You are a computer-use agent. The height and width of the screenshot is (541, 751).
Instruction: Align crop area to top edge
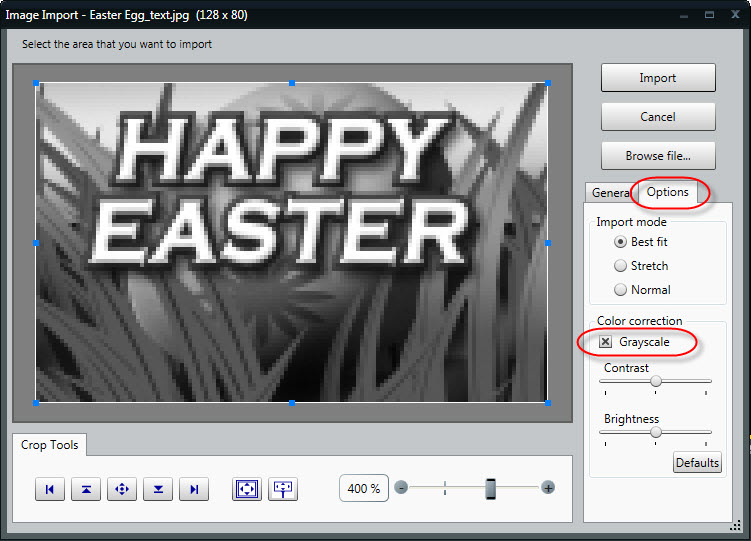(86, 489)
